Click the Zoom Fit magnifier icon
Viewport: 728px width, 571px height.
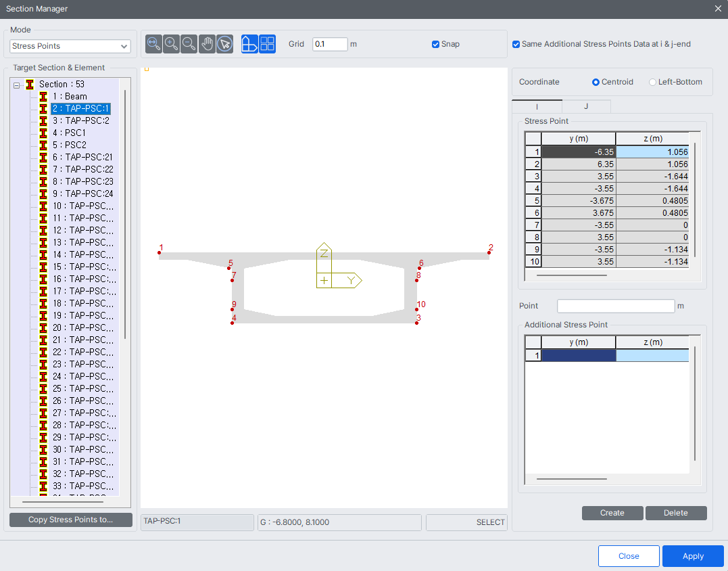click(x=153, y=44)
